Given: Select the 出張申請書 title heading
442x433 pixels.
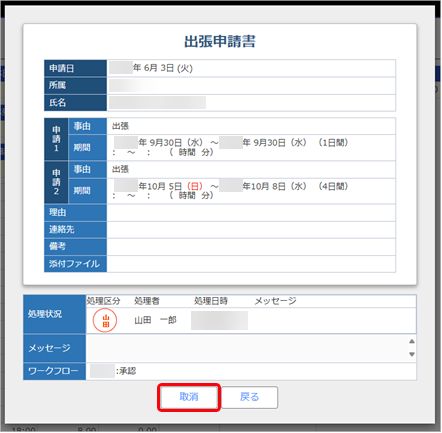Looking at the screenshot, I should pyautogui.click(x=220, y=41).
